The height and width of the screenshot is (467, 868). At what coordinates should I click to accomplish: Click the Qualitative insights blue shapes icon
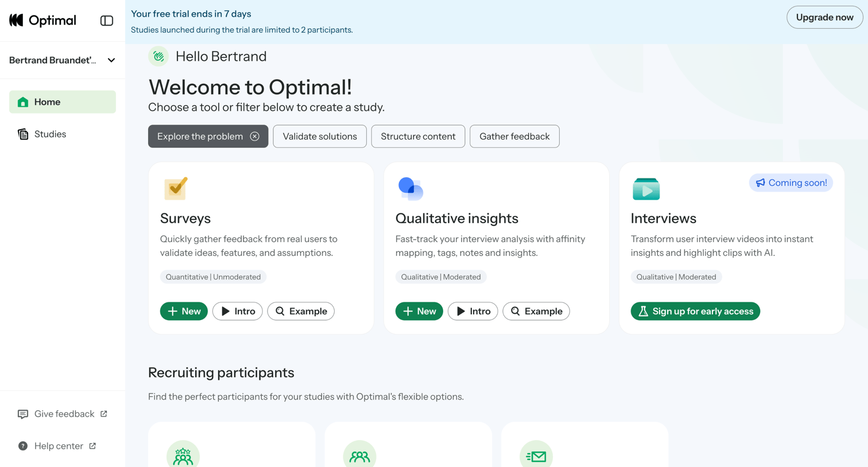410,189
